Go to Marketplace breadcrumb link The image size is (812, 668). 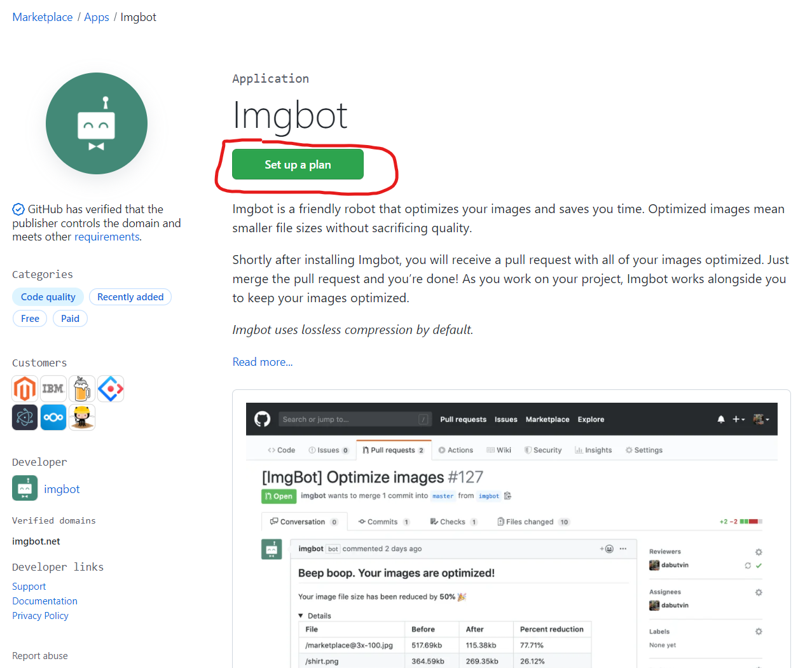coord(43,17)
